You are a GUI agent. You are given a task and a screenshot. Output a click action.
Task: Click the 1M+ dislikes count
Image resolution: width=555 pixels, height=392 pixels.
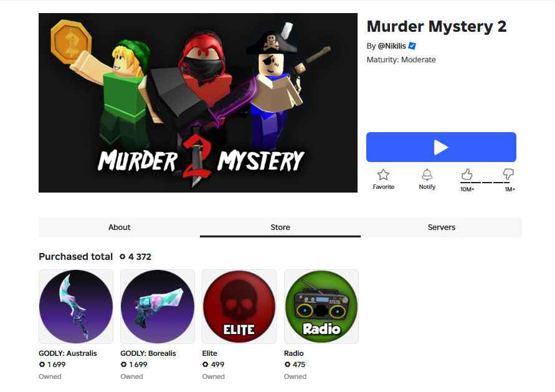pos(510,189)
